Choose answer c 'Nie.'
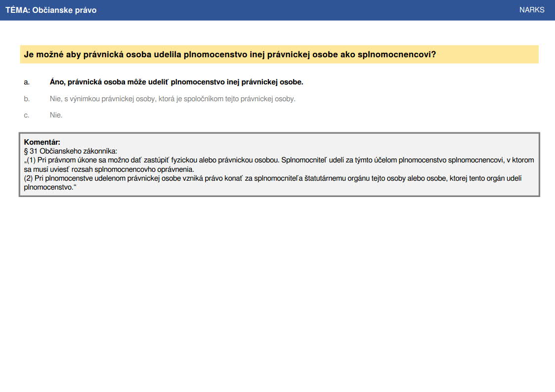Image resolution: width=555 pixels, height=392 pixels. click(x=56, y=115)
